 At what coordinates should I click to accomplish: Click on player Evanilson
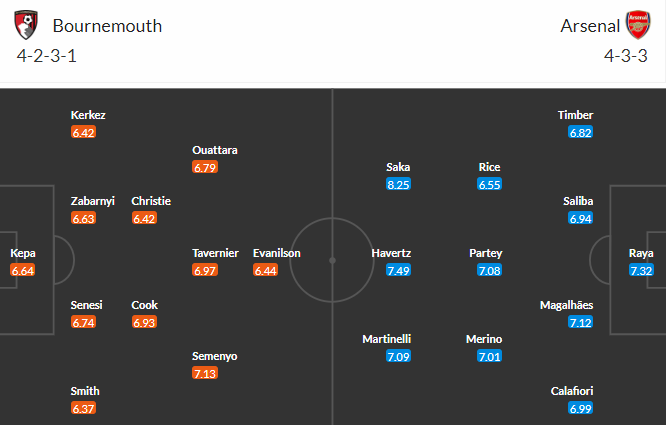pos(276,253)
